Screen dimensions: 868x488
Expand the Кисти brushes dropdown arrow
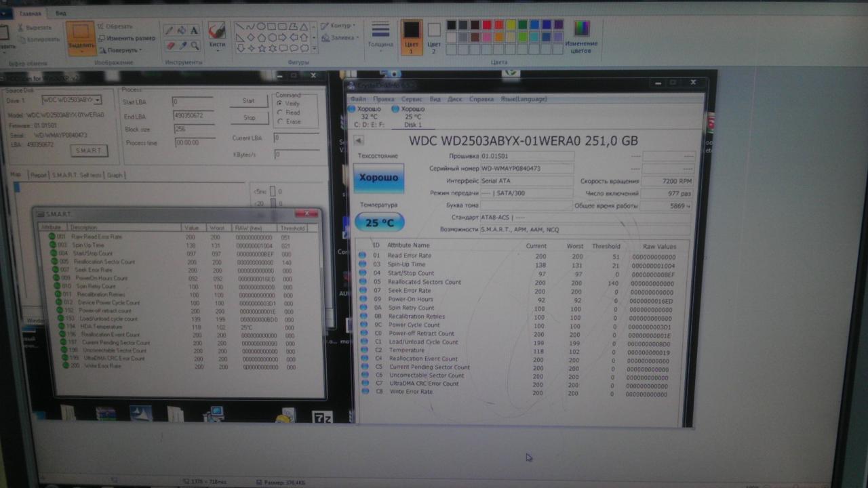point(217,52)
